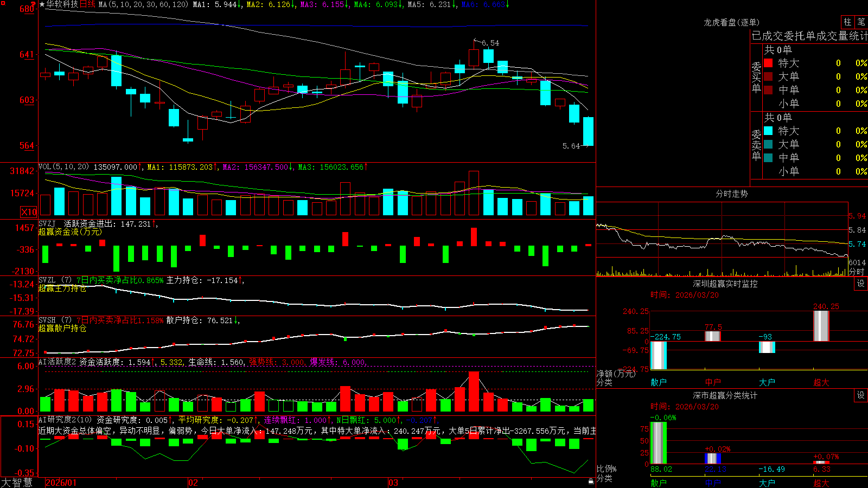Open MA(5,10,20,30,60,120) indicator parameters
This screenshot has width=868, height=488.
pyautogui.click(x=143, y=4)
